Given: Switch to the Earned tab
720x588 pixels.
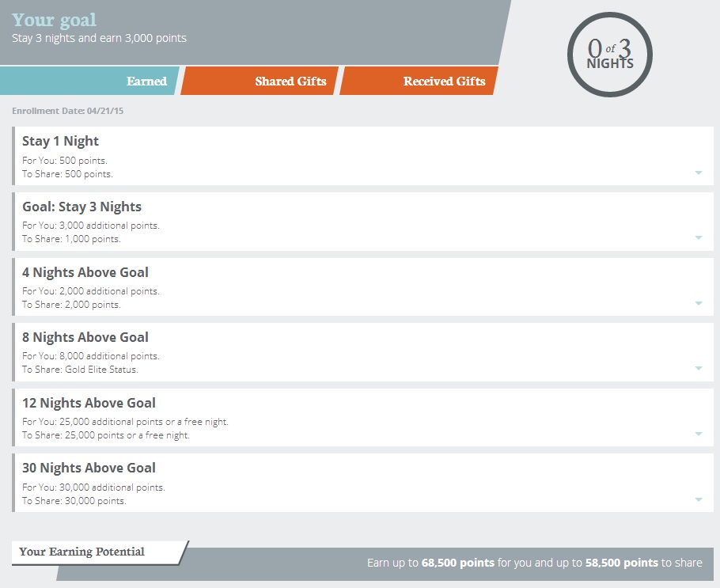Looking at the screenshot, I should [146, 82].
